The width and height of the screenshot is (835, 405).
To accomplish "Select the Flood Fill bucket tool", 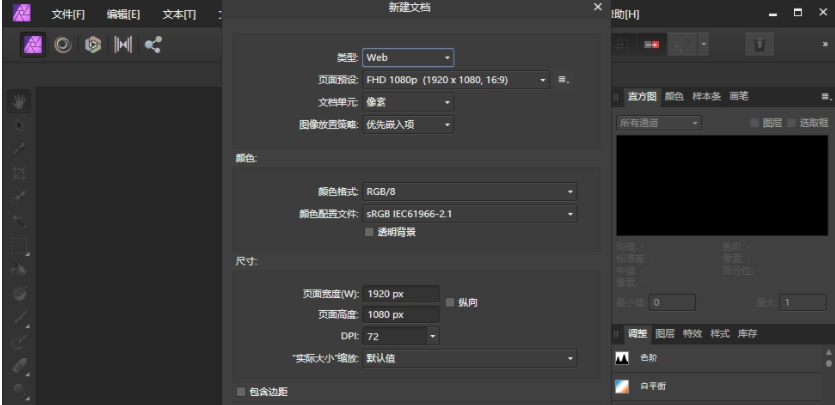I will pyautogui.click(x=20, y=270).
